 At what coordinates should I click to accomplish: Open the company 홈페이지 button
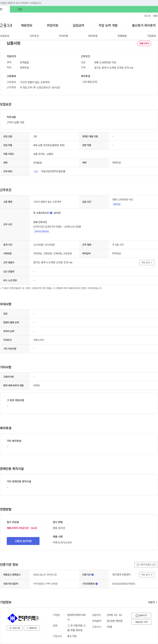click(141, 615)
